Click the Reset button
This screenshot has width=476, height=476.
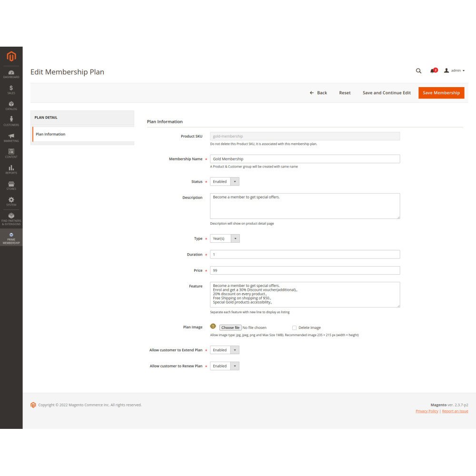[x=345, y=93]
